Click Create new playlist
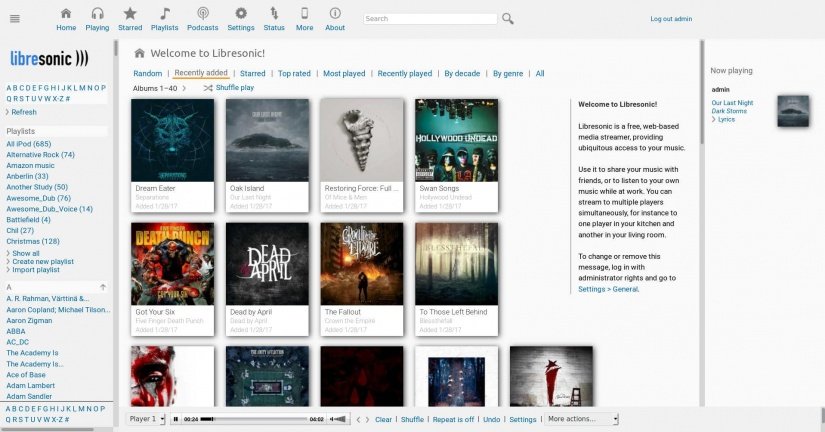Screen dimensions: 825x432 click(43, 261)
